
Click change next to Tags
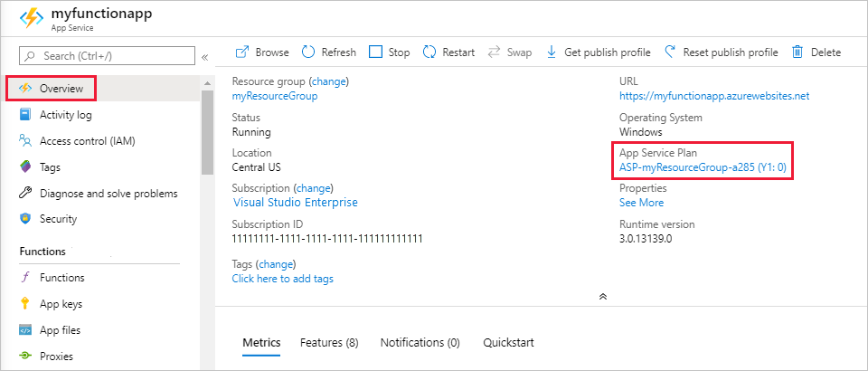(278, 264)
